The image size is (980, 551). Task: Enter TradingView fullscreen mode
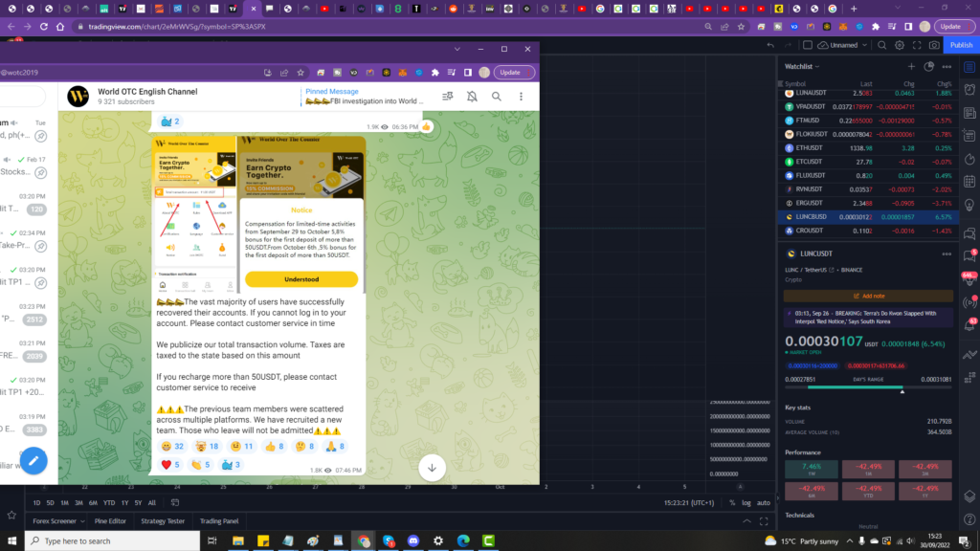tap(917, 45)
